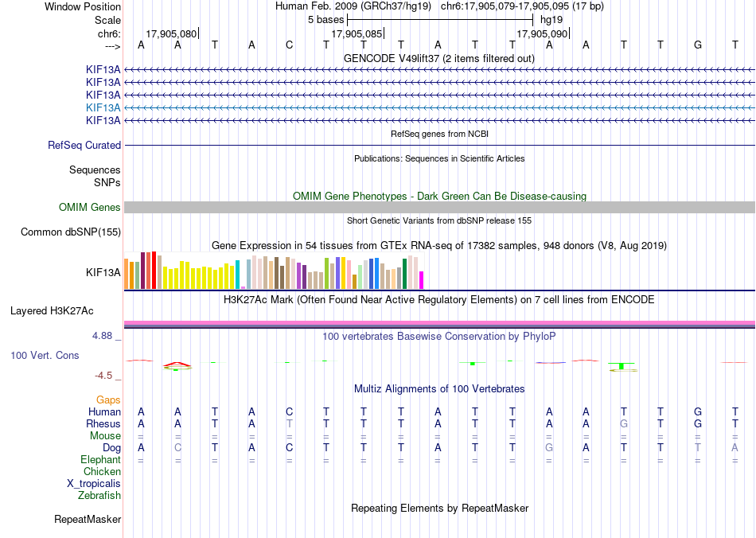The height and width of the screenshot is (538, 756).
Task: Click the green bar near the GTEx chart end
Action: (x=404, y=273)
